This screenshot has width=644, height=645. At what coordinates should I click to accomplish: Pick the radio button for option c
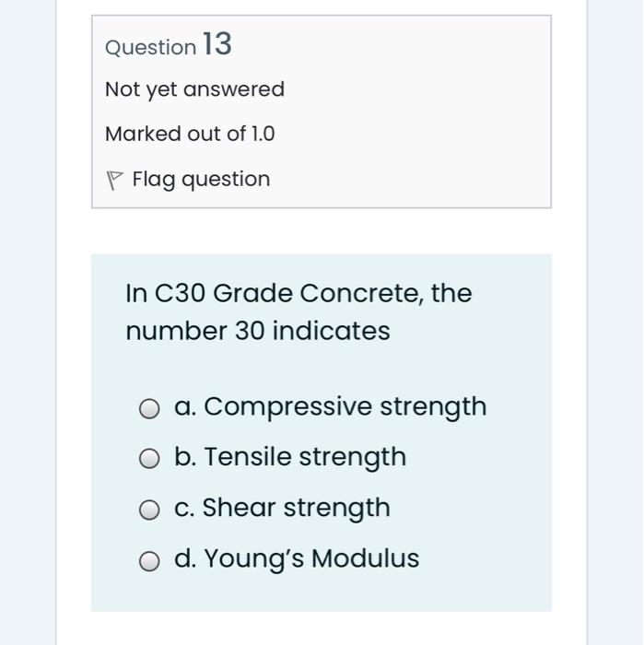tap(149, 510)
